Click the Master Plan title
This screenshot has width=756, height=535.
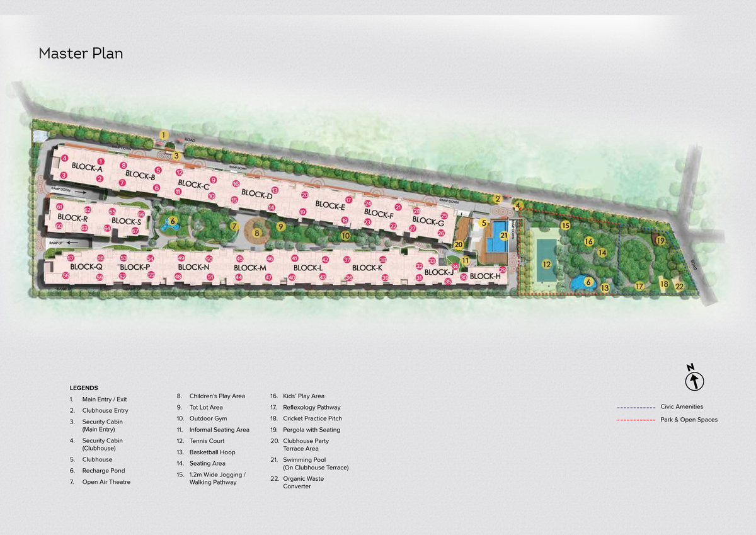[x=81, y=54]
